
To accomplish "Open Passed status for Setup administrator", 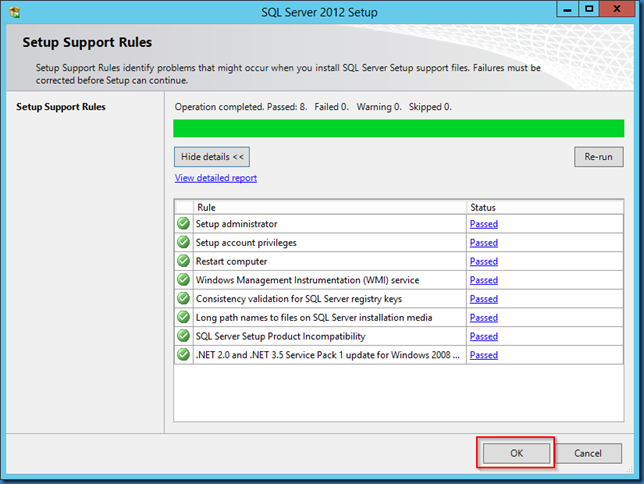I will tap(483, 224).
